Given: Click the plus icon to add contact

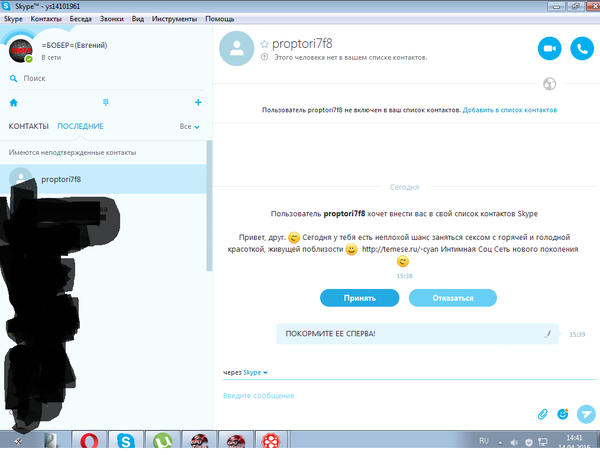Looking at the screenshot, I should pos(198,102).
